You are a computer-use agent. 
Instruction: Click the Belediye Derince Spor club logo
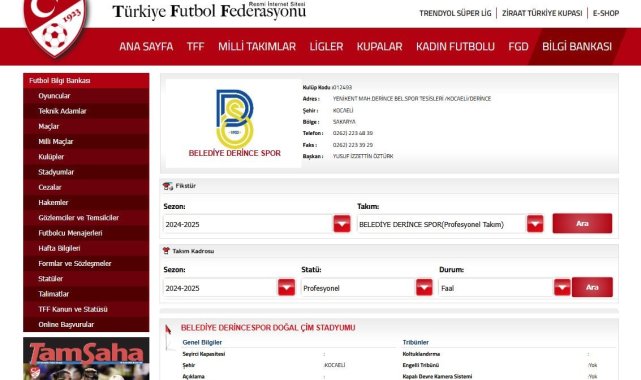234,123
